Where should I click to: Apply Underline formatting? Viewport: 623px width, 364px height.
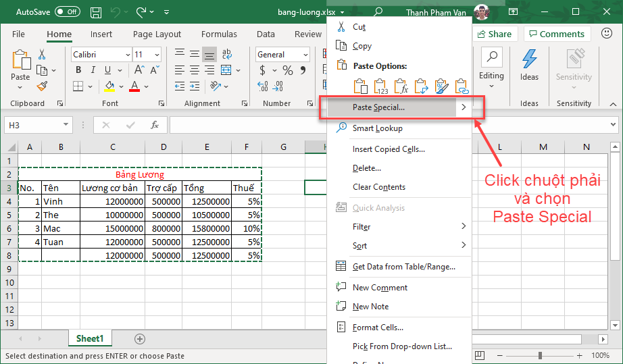click(x=107, y=70)
